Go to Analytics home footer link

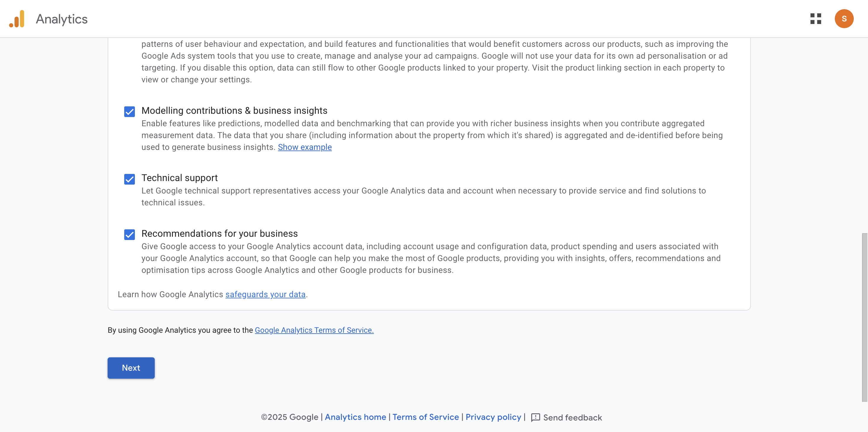tap(355, 417)
